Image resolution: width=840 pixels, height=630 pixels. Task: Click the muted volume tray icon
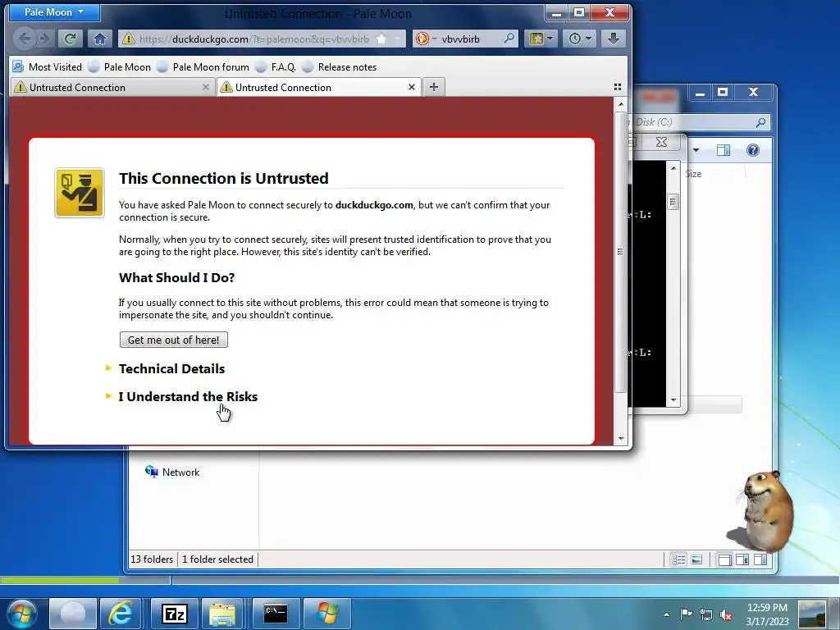pos(726,614)
